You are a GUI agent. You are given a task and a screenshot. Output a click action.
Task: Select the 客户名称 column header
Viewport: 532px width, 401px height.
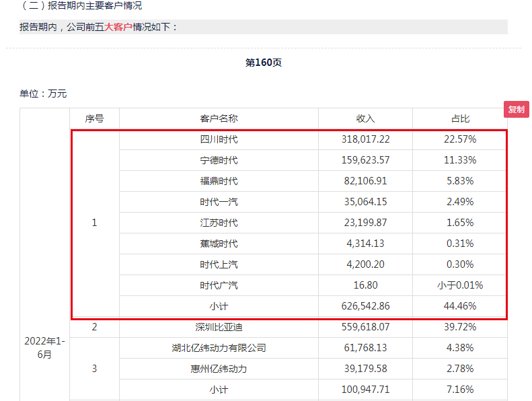219,118
